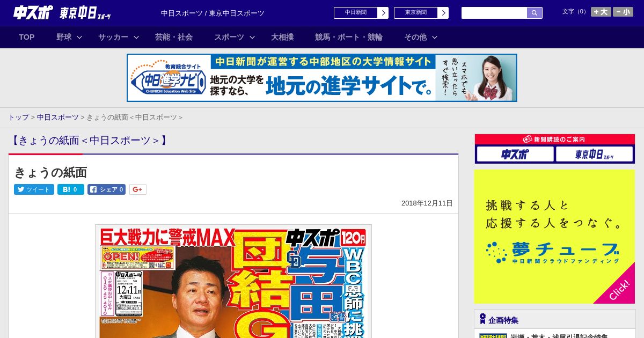Open 競馬・ボート・競輪 navigation item
This screenshot has height=338, width=644.
click(x=349, y=37)
